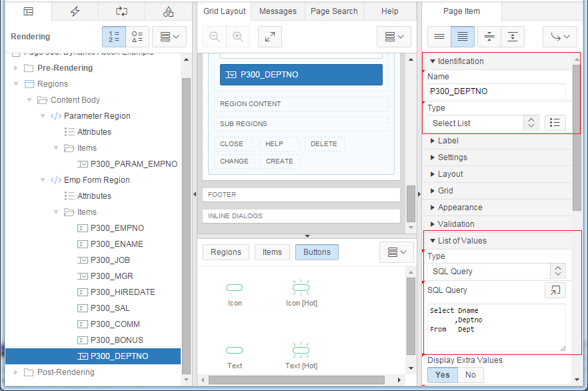
Task: Expand the Label property group
Action: pyautogui.click(x=497, y=141)
